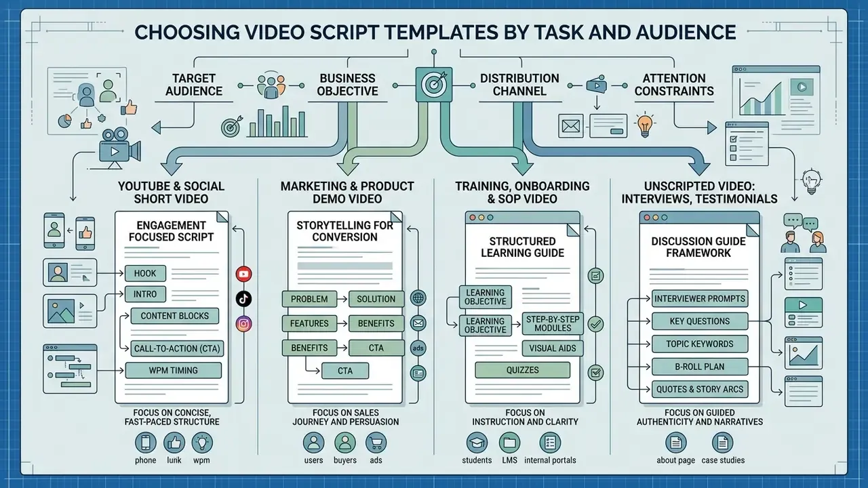Choose the "users" person icon
Image resolution: width=868 pixels, height=488 pixels.
pos(313,443)
